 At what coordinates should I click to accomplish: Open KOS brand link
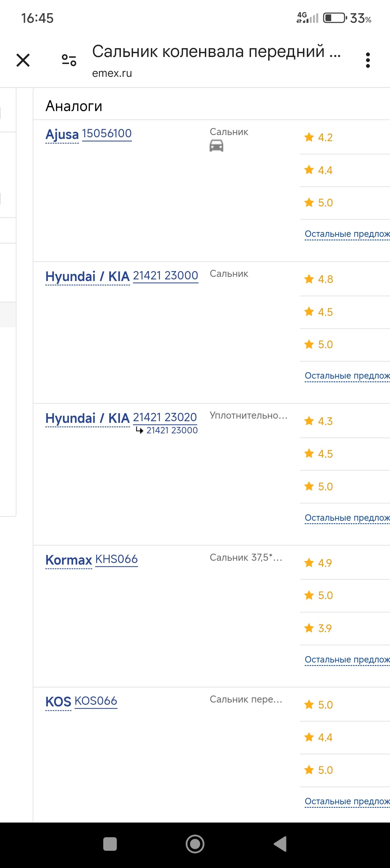pos(58,702)
